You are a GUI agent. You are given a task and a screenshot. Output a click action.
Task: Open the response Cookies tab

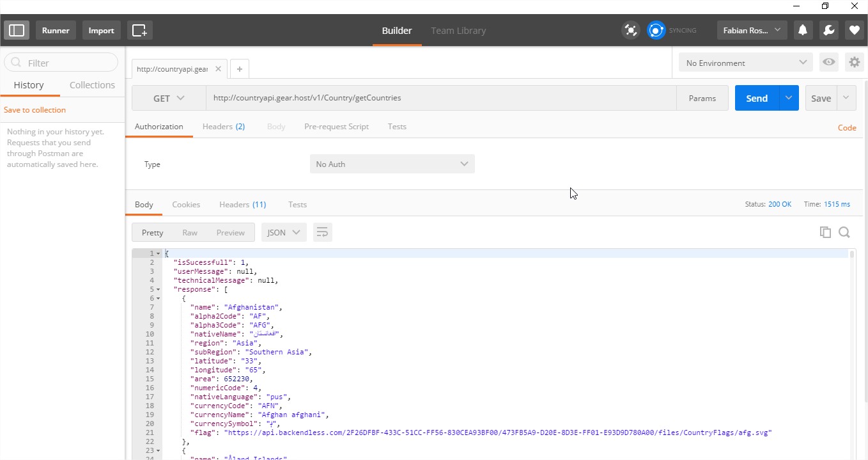point(186,205)
